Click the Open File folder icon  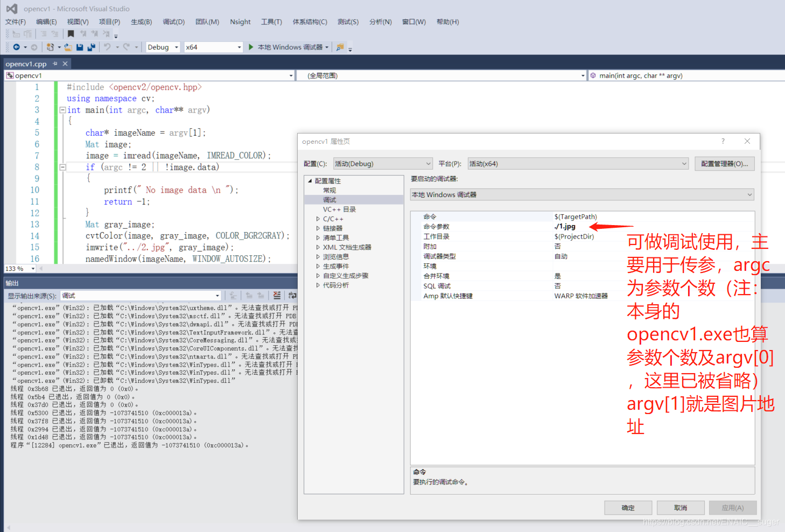click(68, 47)
